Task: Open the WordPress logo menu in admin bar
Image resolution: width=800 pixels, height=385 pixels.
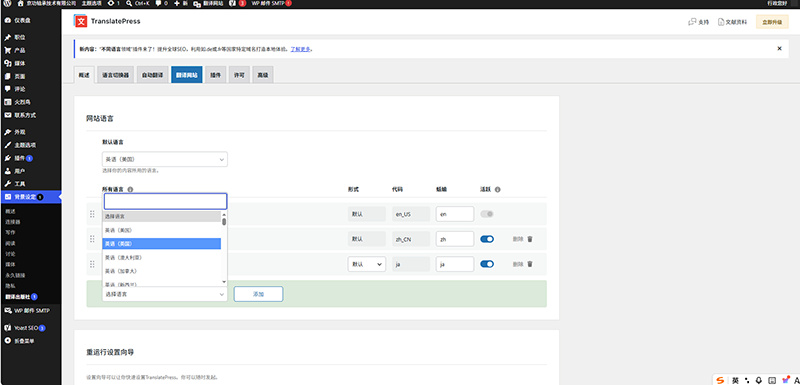Action: pyautogui.click(x=6, y=3)
